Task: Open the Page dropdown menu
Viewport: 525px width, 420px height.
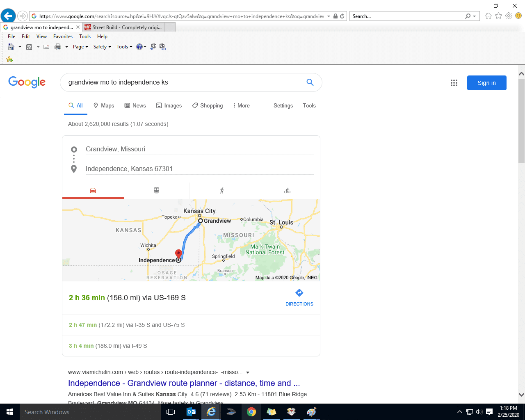Action: click(80, 47)
